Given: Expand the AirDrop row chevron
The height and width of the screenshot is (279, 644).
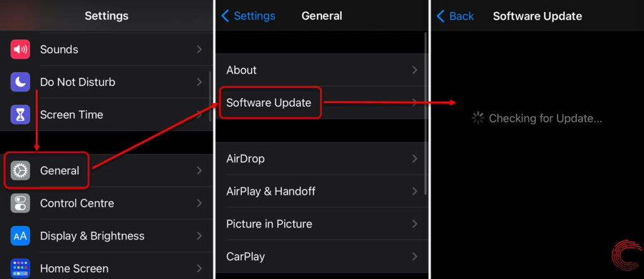Looking at the screenshot, I should pos(414,158).
